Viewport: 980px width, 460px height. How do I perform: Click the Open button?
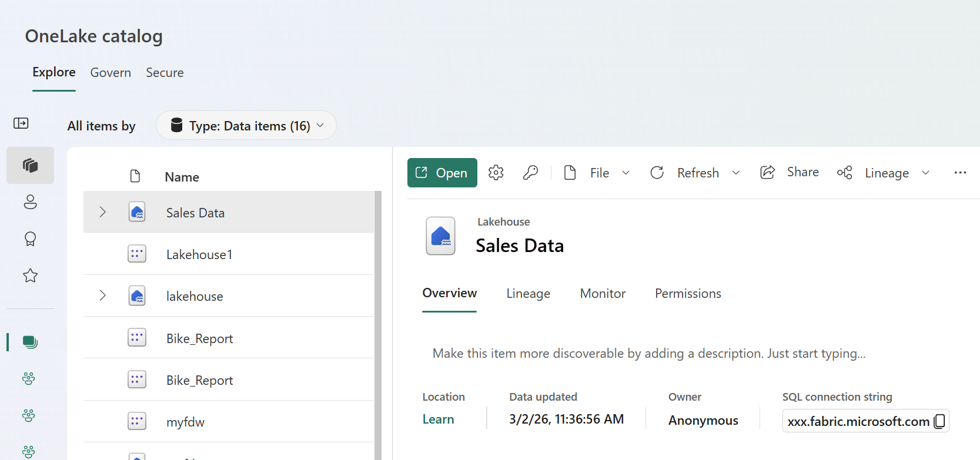442,173
